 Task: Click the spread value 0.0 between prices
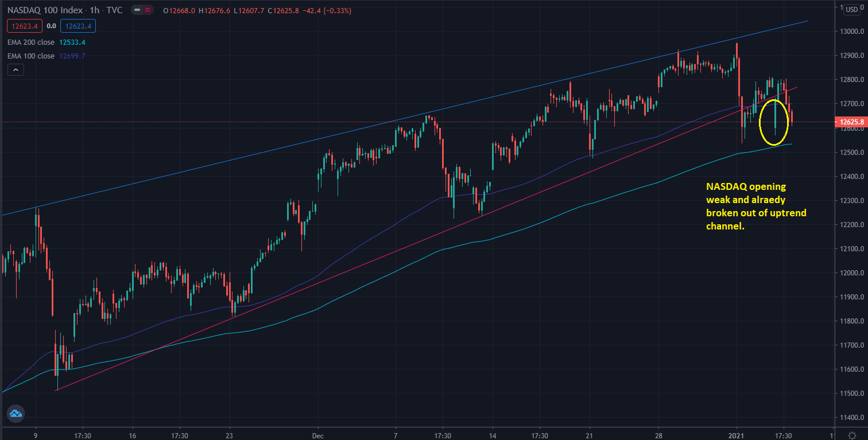coord(51,26)
